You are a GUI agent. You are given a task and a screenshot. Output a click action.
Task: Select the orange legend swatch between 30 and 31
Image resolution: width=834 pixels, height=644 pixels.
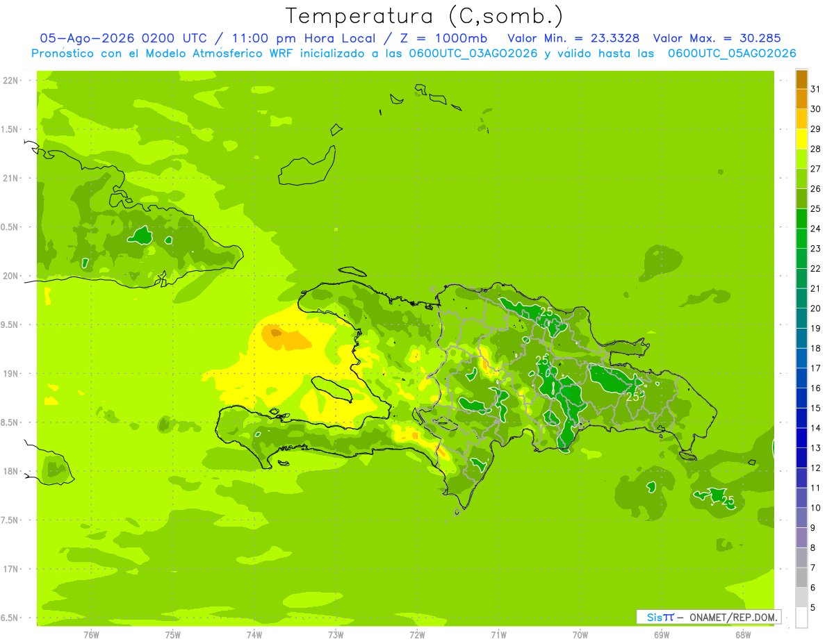coord(801,99)
